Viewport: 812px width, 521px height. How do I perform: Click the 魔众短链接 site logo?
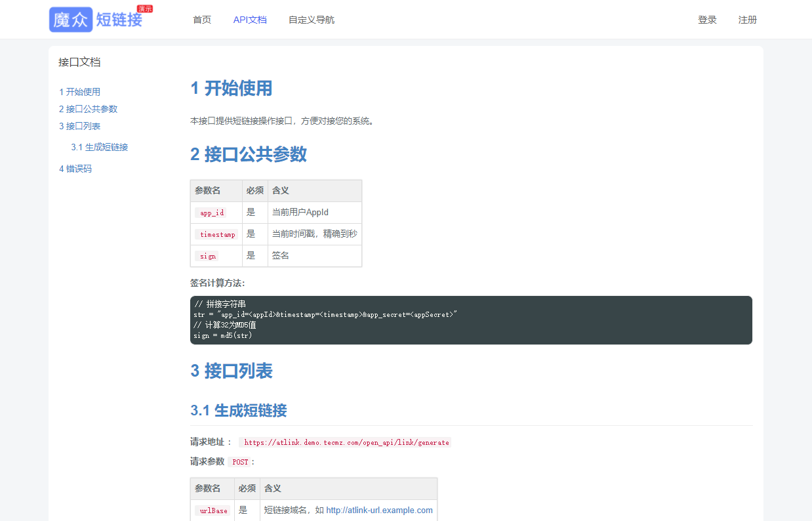101,19
